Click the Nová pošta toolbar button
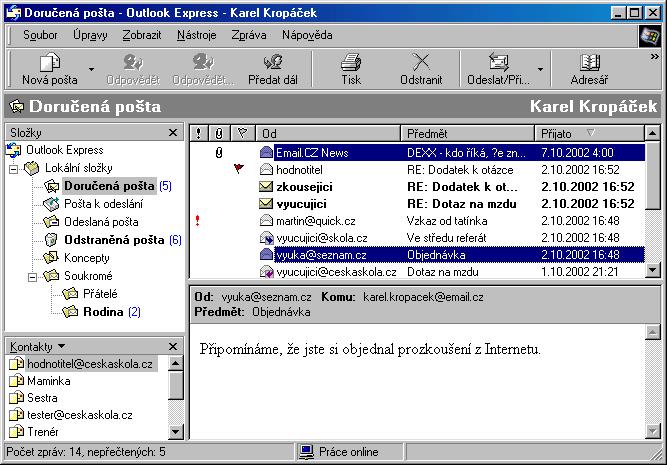Image resolution: width=667 pixels, height=465 pixels. (x=50, y=69)
